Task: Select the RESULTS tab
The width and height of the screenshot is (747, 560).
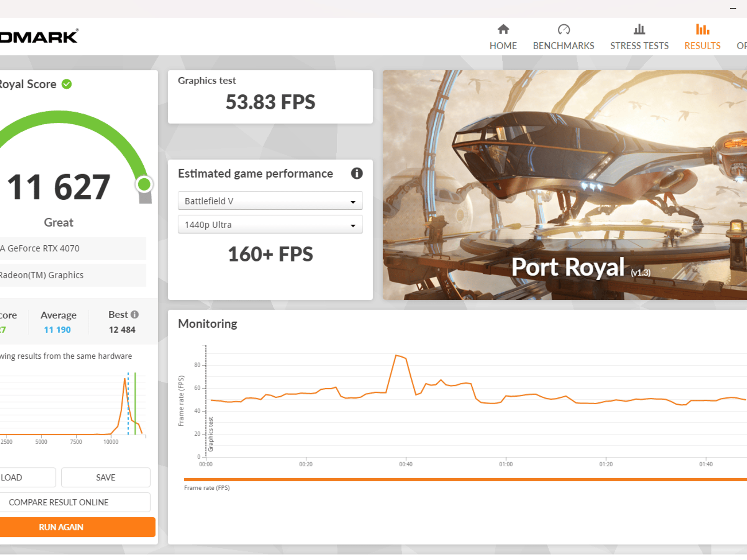Action: (702, 37)
